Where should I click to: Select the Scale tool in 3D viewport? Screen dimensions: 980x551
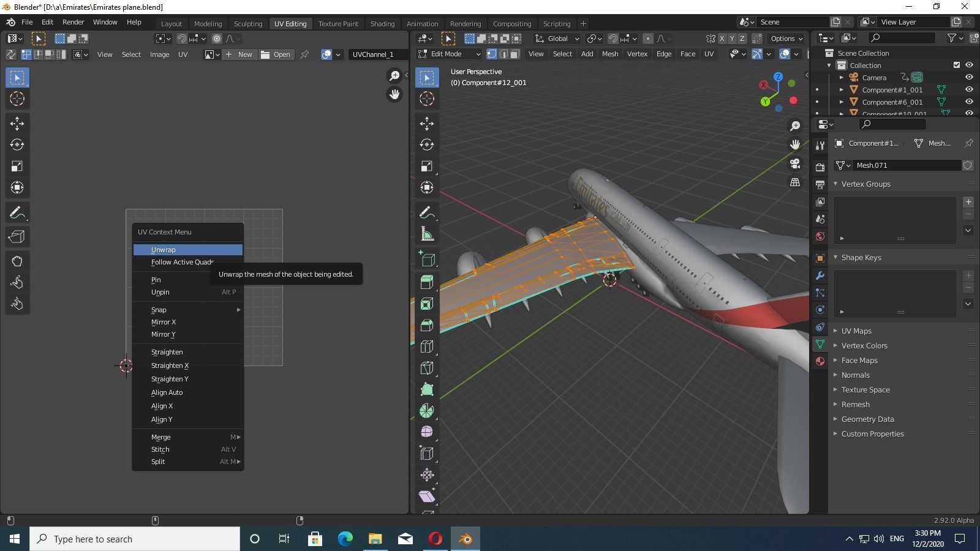[x=427, y=166]
